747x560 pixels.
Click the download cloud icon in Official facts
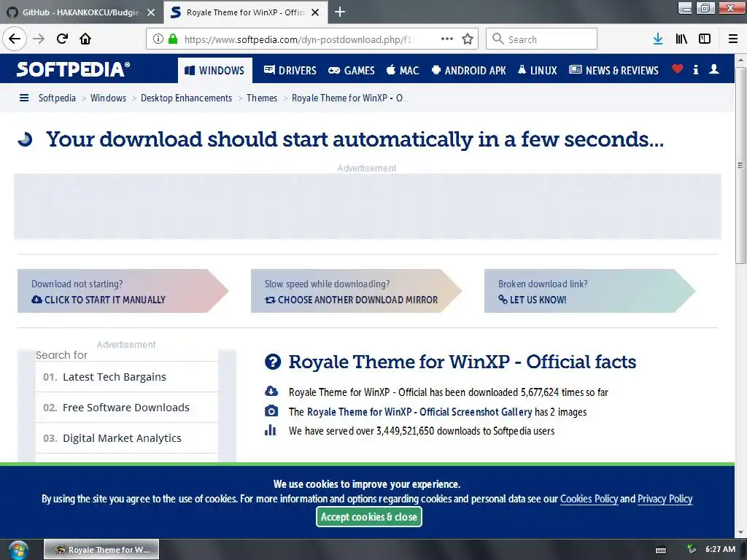(x=271, y=392)
